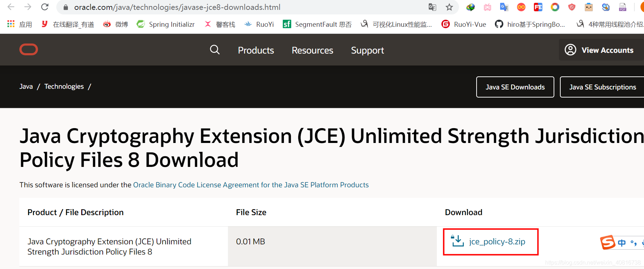Open the site search magnifier icon

coord(215,50)
